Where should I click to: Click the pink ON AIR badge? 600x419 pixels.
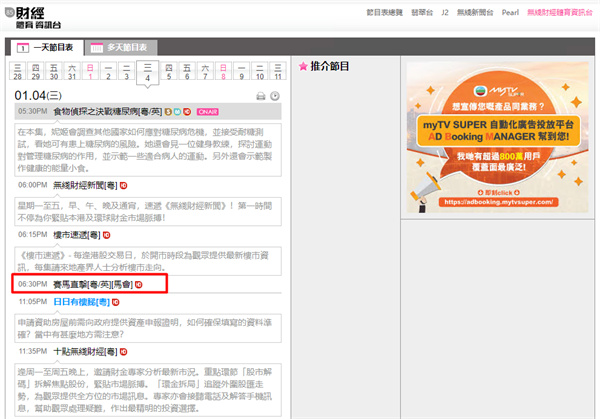coord(208,111)
